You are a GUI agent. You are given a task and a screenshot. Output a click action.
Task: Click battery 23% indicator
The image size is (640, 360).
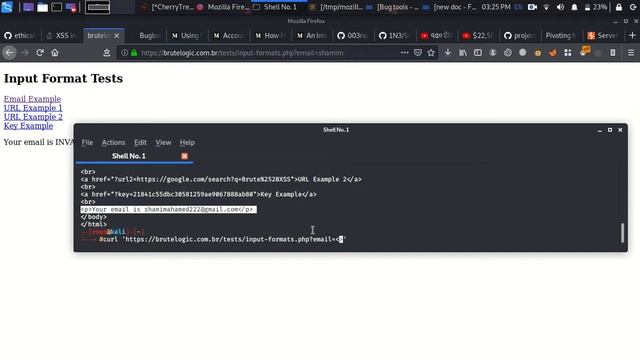(595, 7)
